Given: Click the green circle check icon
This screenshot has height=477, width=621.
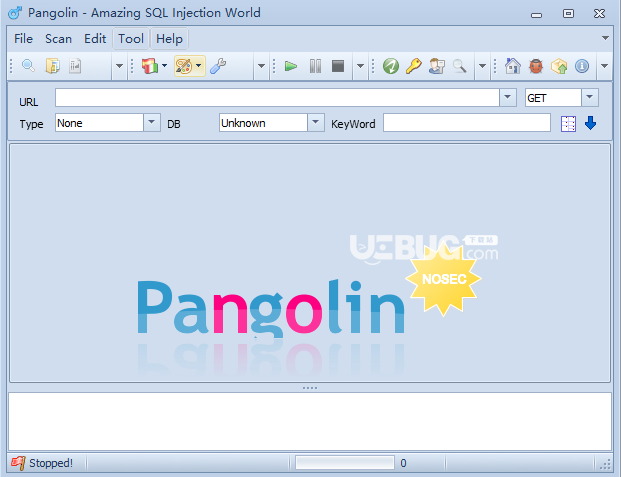Looking at the screenshot, I should pos(391,66).
